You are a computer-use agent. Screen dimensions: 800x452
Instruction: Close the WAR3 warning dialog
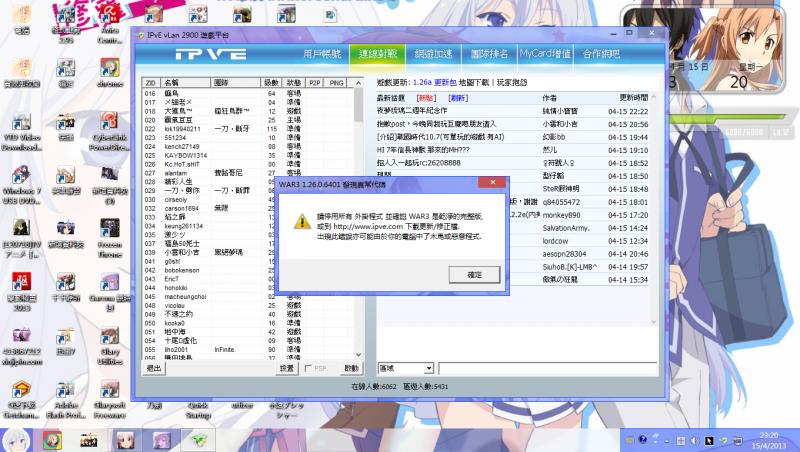click(x=493, y=183)
